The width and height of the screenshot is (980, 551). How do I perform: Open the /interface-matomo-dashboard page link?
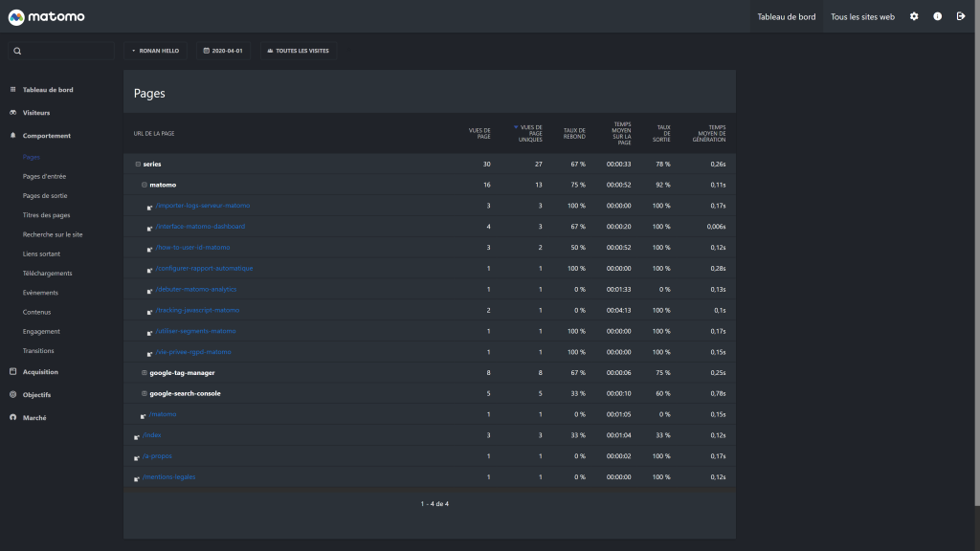(x=200, y=227)
